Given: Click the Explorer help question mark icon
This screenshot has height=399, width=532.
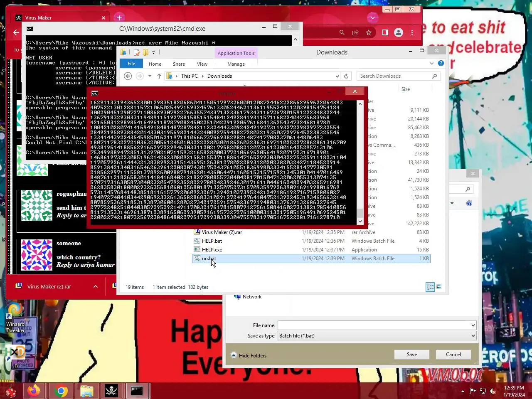Looking at the screenshot, I should (441, 63).
